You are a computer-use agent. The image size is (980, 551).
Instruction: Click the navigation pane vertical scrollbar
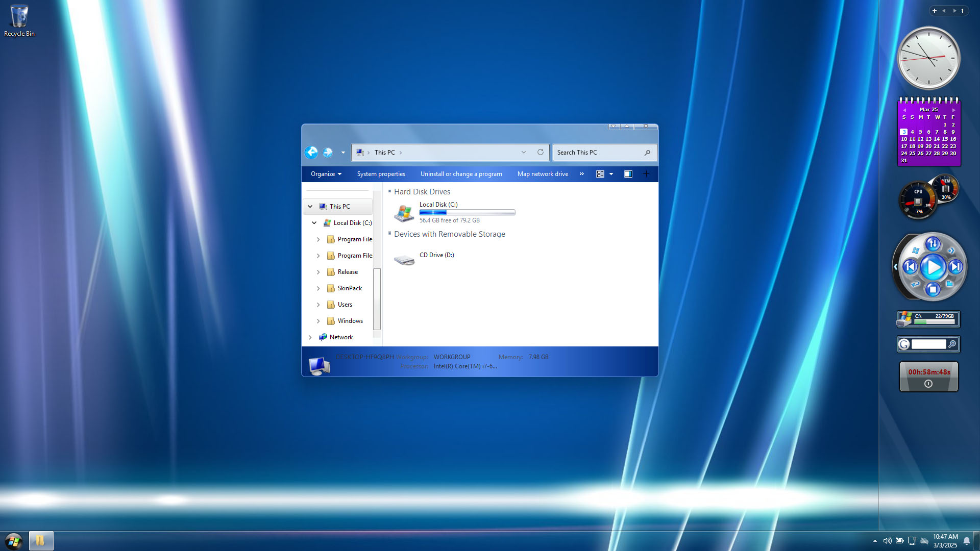click(377, 298)
